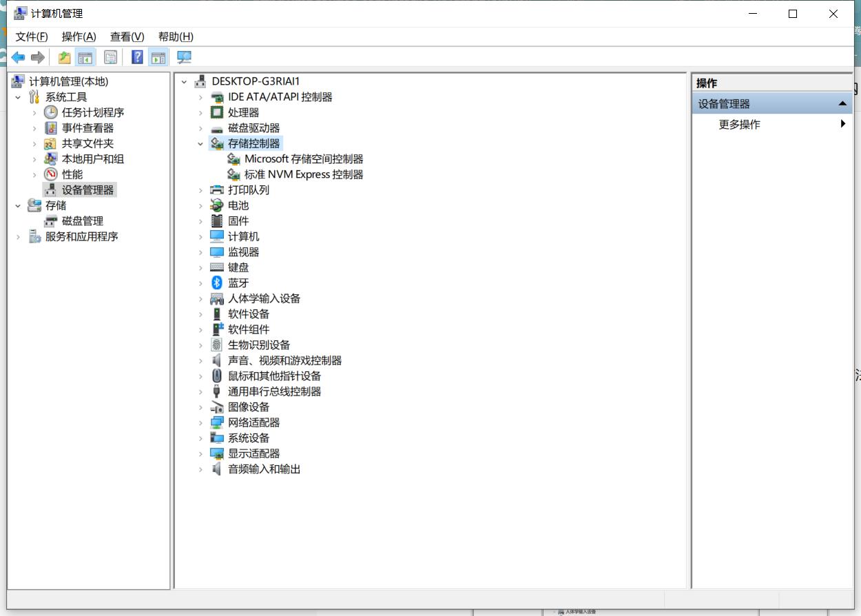Select 磁盘管理 in the left tree
The height and width of the screenshot is (616, 861).
coord(83,221)
